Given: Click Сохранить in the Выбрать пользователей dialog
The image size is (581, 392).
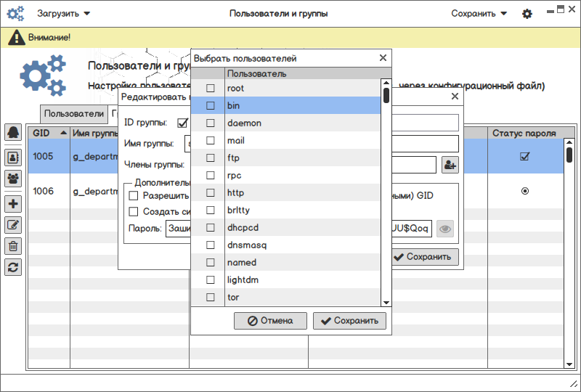Looking at the screenshot, I should [x=349, y=321].
